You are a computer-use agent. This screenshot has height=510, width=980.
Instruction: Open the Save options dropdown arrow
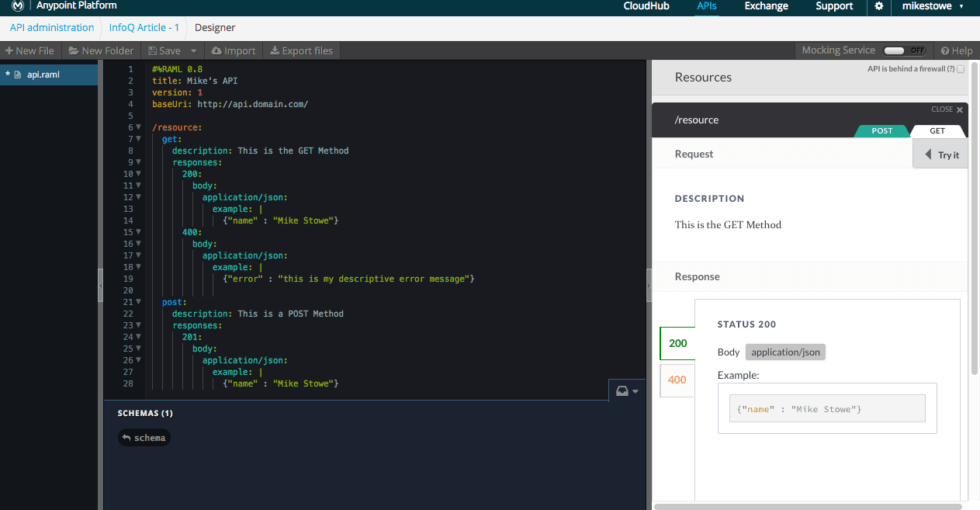194,50
